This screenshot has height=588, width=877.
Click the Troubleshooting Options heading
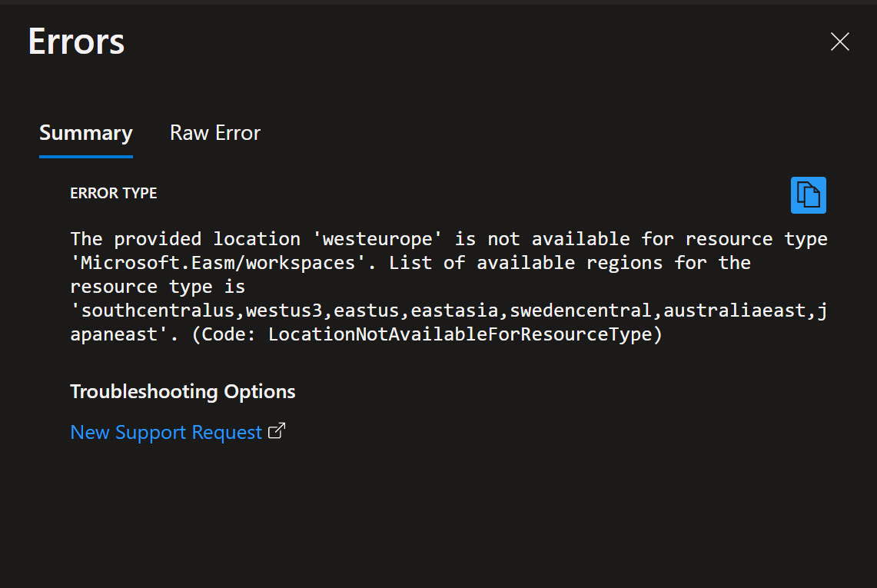(182, 392)
